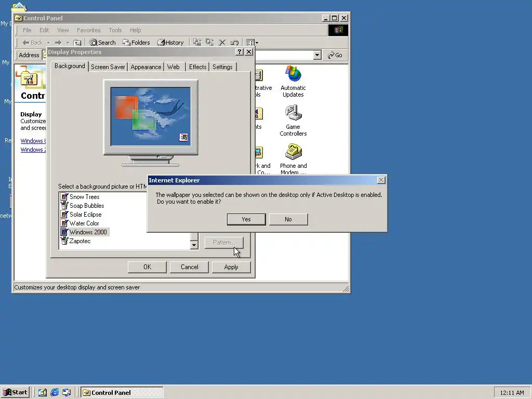532x399 pixels.
Task: Click Control Panel title bar icon
Action: tap(19, 18)
